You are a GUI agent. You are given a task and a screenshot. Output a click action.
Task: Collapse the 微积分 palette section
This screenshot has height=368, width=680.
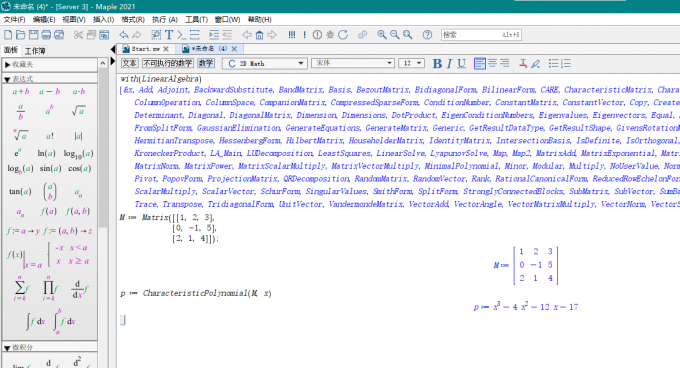coord(7,348)
